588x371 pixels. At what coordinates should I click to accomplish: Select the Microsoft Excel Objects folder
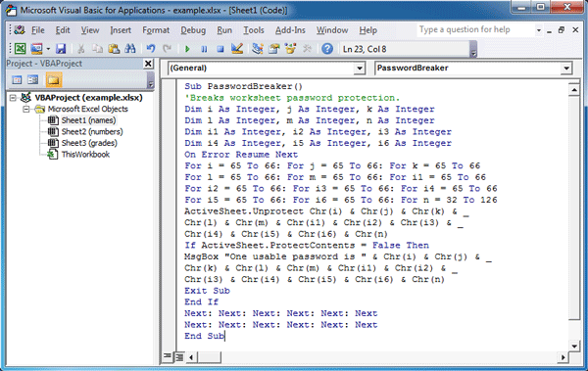(88, 109)
